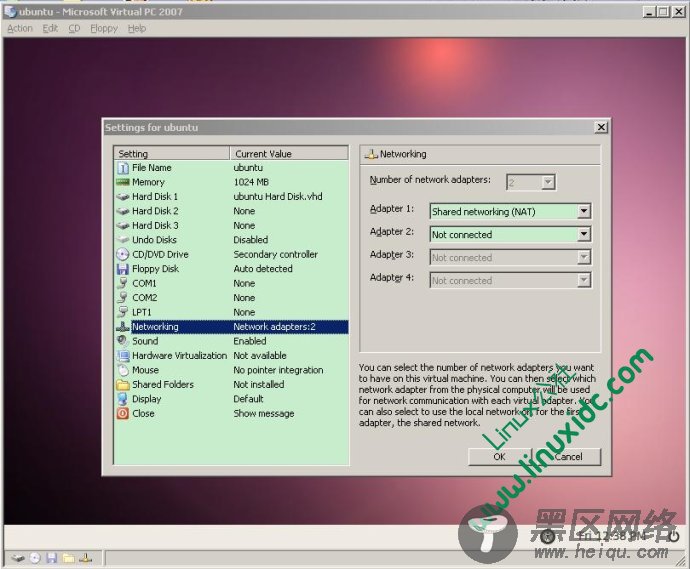Click the Cancel button

[568, 457]
